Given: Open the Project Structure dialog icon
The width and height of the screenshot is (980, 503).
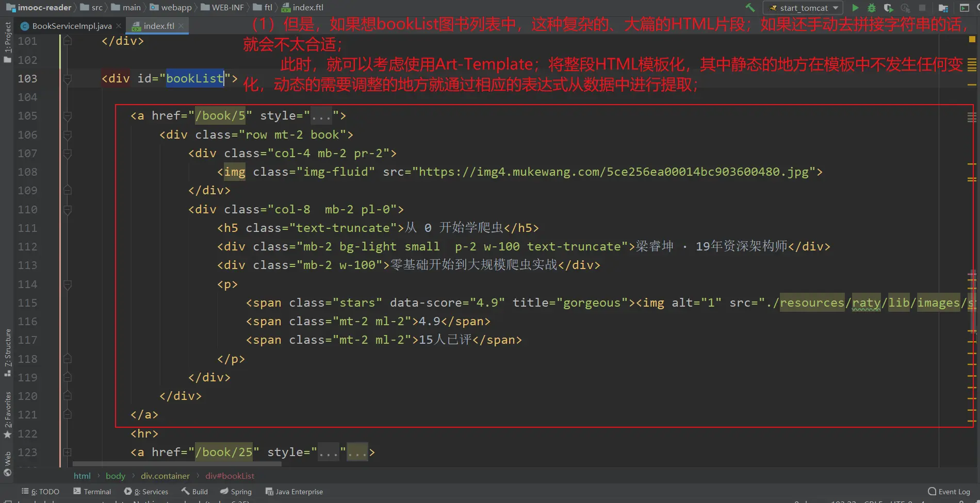Looking at the screenshot, I should (x=943, y=8).
